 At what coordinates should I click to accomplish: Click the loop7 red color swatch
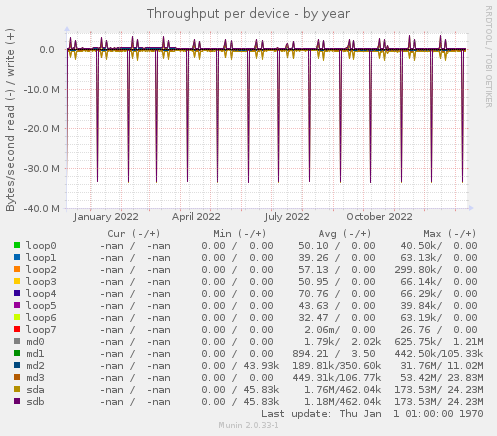(17, 329)
